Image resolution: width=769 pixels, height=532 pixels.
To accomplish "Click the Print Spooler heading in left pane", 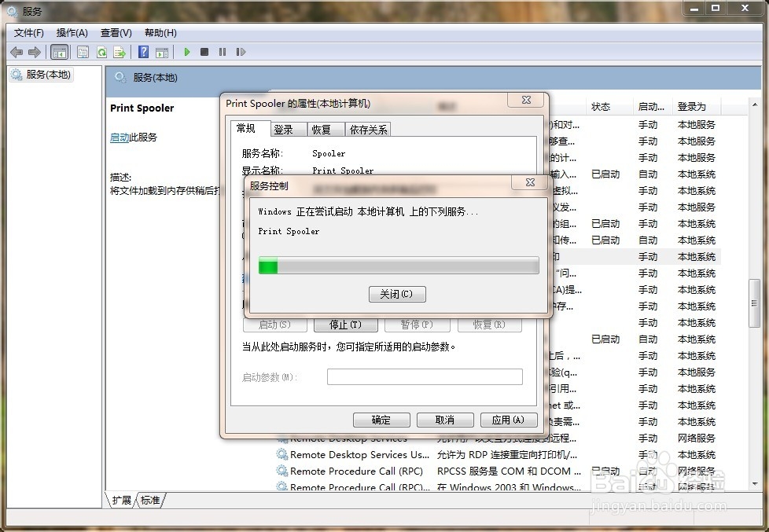I will (x=142, y=108).
